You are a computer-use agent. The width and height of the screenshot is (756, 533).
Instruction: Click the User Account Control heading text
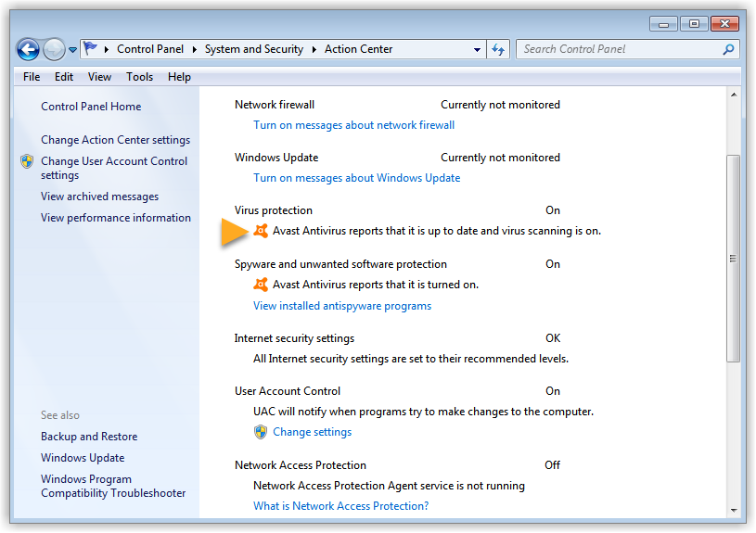(288, 391)
